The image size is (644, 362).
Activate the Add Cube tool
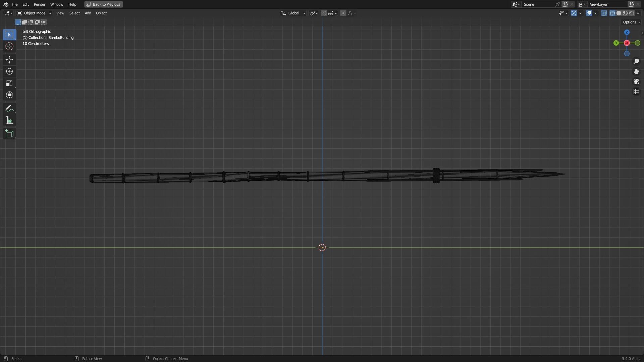click(9, 133)
